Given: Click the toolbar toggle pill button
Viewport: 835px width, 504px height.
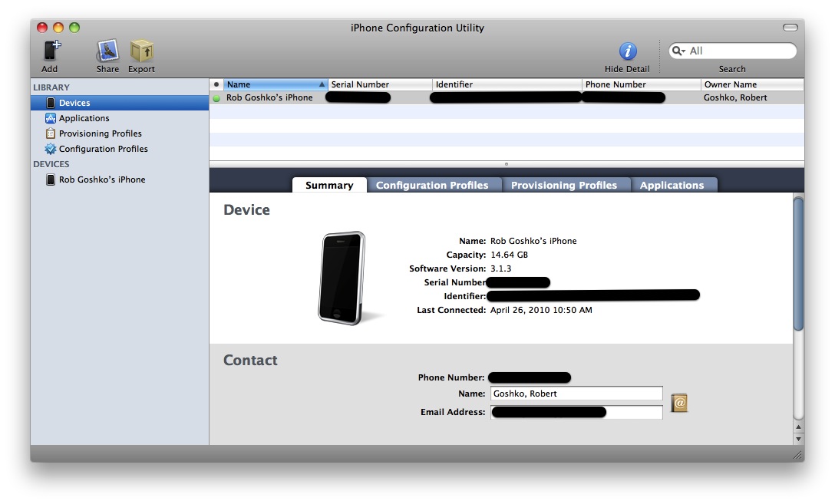Looking at the screenshot, I should [790, 28].
